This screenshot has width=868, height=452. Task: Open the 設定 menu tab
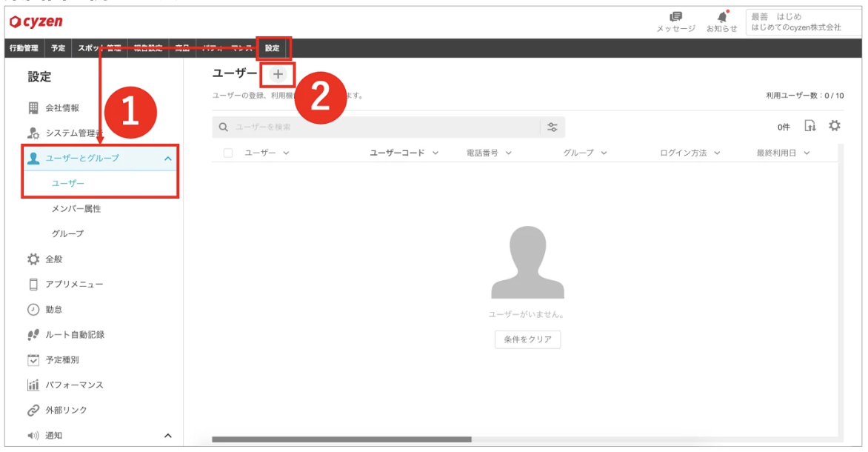[273, 48]
